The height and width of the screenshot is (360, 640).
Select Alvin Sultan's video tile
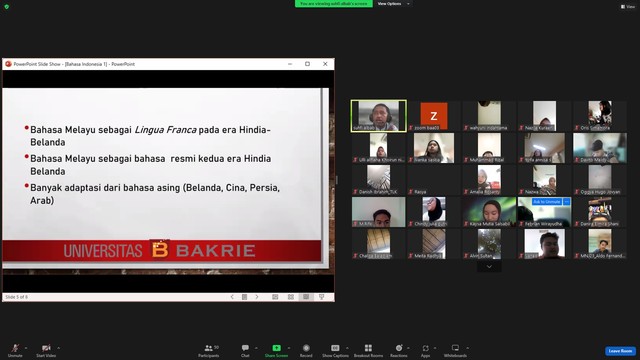point(489,244)
